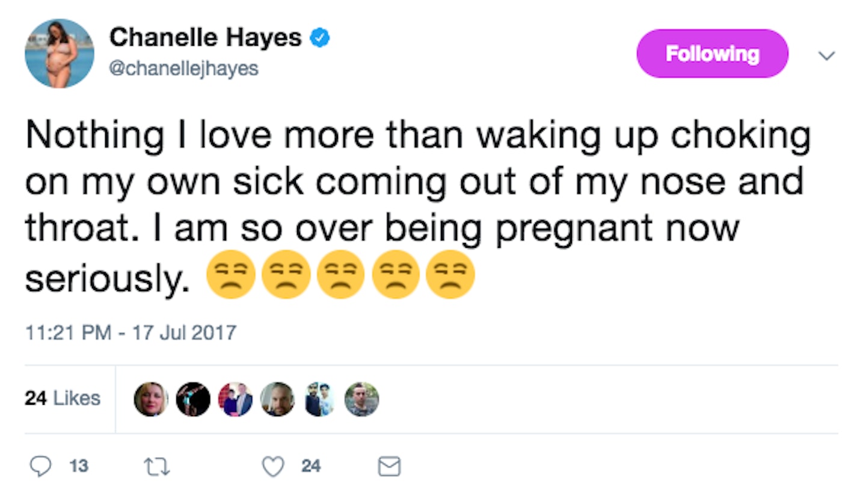Open the blonde woman liker avatar

tap(151, 399)
